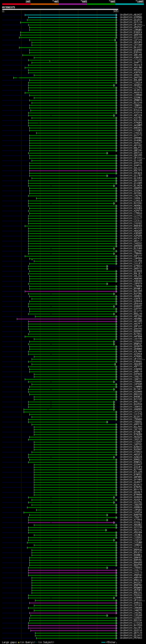Click the UniRef100_C2GGV8 label
The width and height of the screenshot is (146, 644).
tap(131, 342)
